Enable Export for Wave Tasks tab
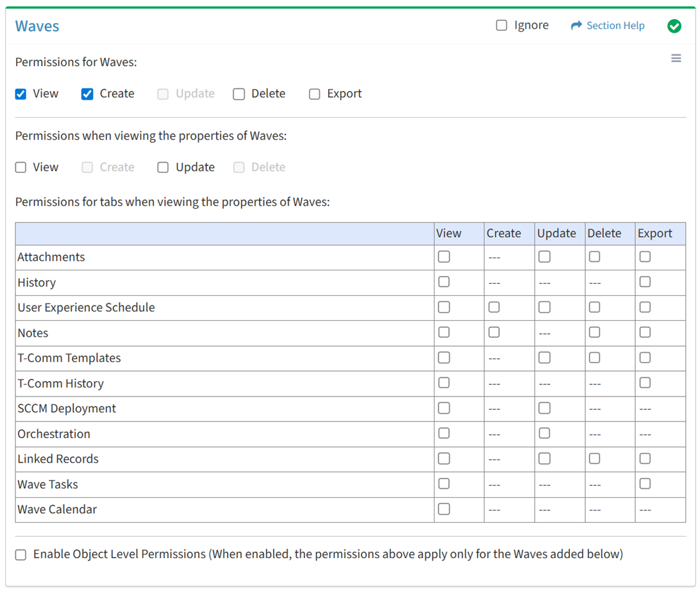Screen dimensions: 700x590 (x=645, y=484)
